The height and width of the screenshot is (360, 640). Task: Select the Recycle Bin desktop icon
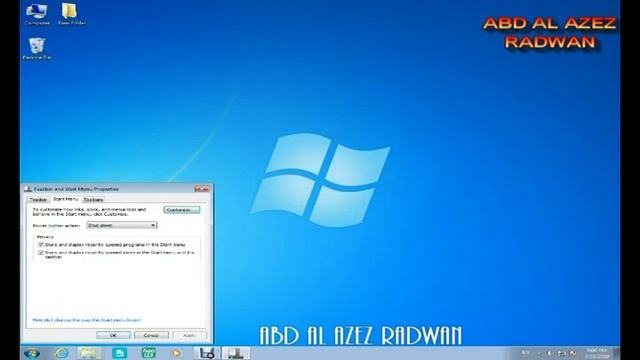[37, 49]
